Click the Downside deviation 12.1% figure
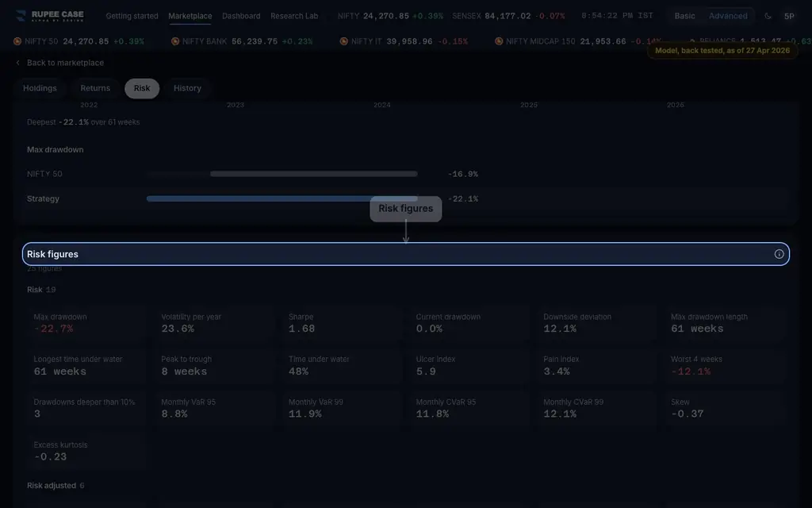Image resolution: width=812 pixels, height=508 pixels. [596, 324]
